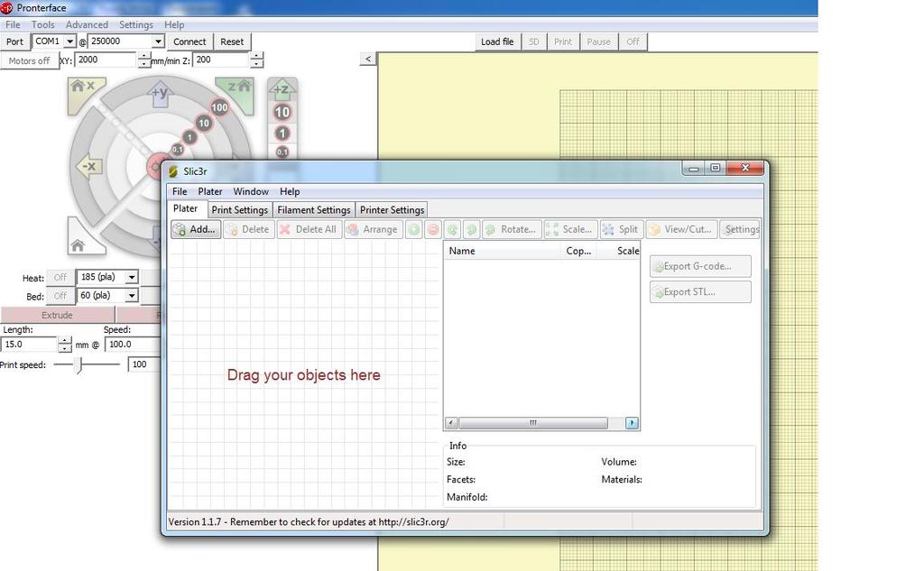Open Slic3r Help menu

tap(290, 191)
